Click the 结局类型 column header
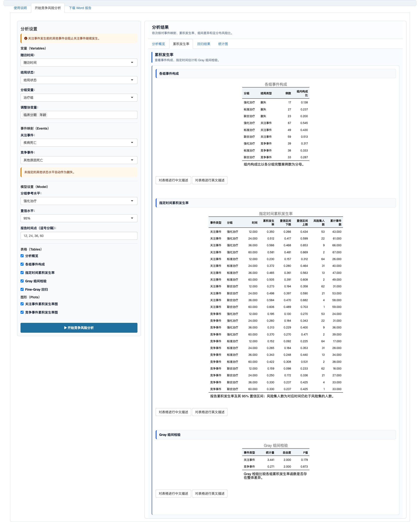 (x=266, y=93)
